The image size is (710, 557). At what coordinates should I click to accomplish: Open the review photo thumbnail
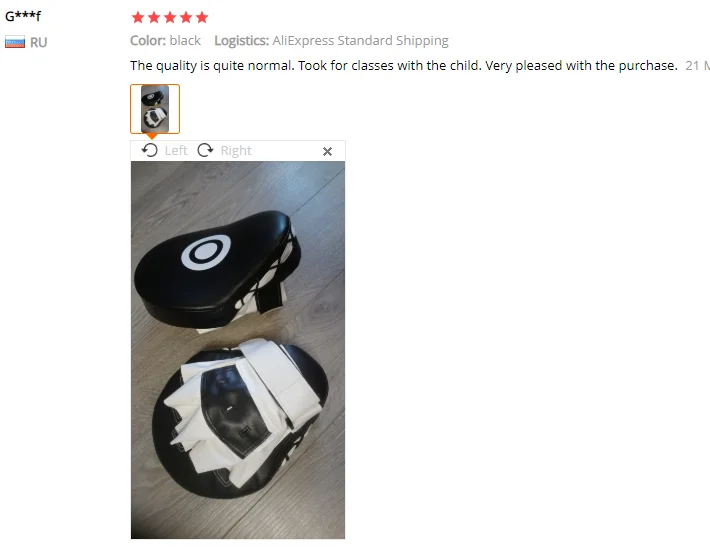[155, 109]
